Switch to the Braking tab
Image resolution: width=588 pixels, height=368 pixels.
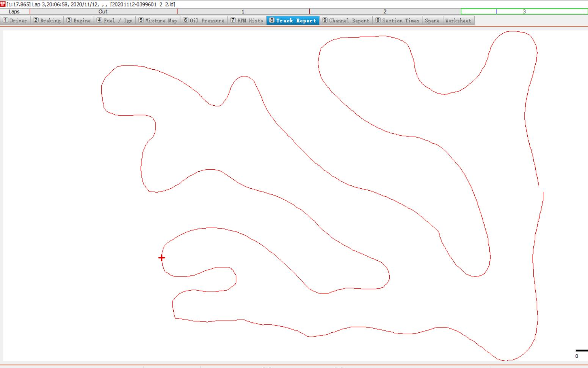(x=47, y=20)
